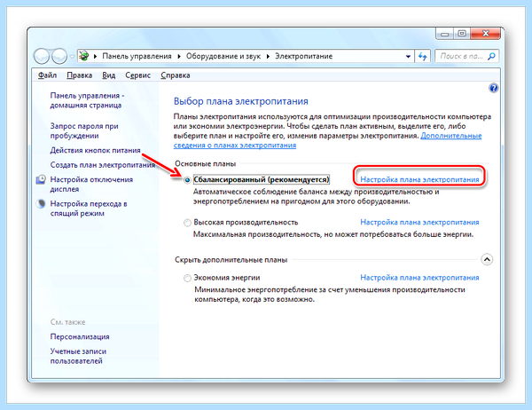
Task: Open Настройка перехода в спящий режим link
Action: [x=89, y=209]
